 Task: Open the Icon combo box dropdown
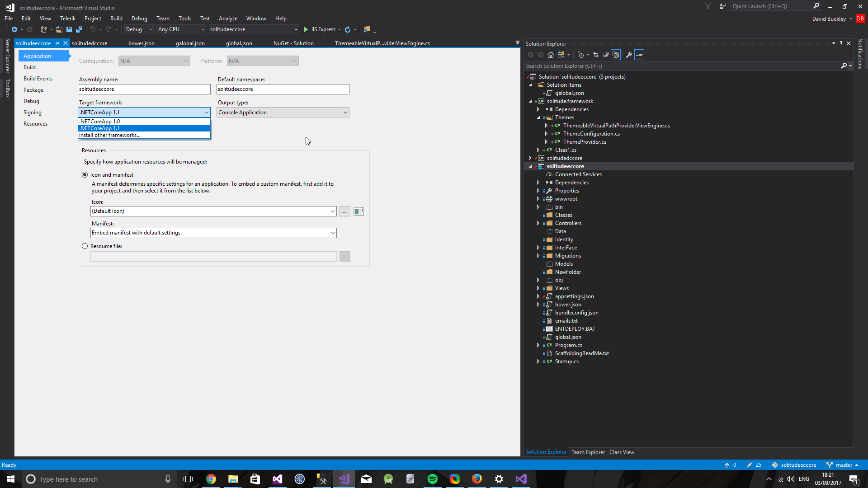[333, 211]
